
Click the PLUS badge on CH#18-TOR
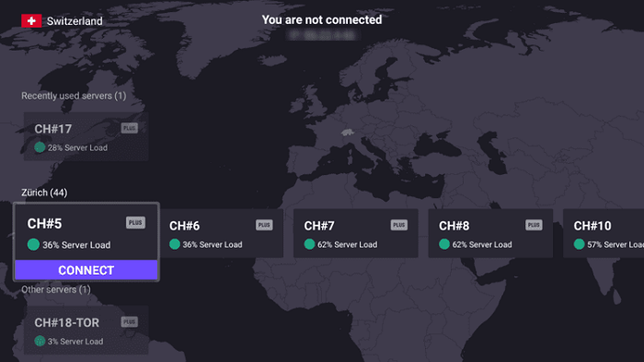click(130, 321)
